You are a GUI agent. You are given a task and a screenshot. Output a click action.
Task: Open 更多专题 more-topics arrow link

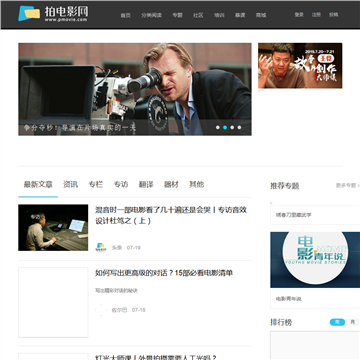[348, 185]
